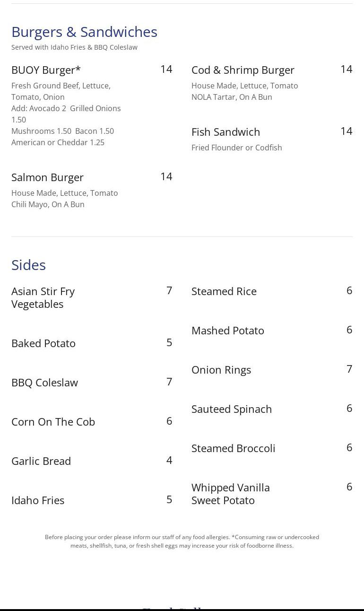Click the Burgers & Sandwiches heading
The height and width of the screenshot is (611, 364).
[84, 32]
